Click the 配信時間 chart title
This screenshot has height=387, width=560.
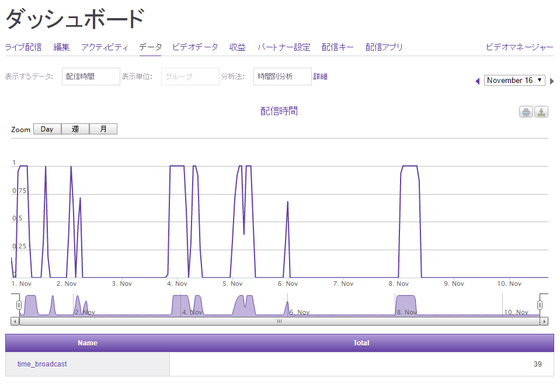click(x=279, y=111)
